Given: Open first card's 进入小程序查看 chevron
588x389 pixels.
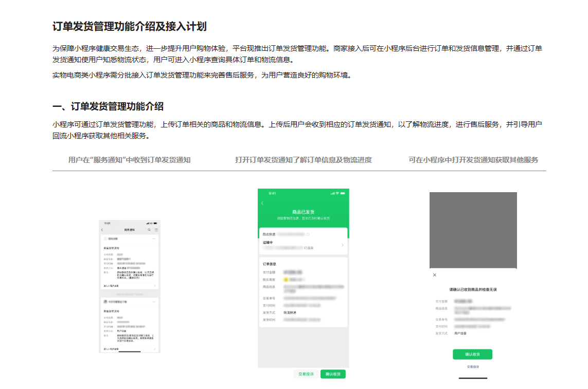Looking at the screenshot, I should (x=155, y=286).
